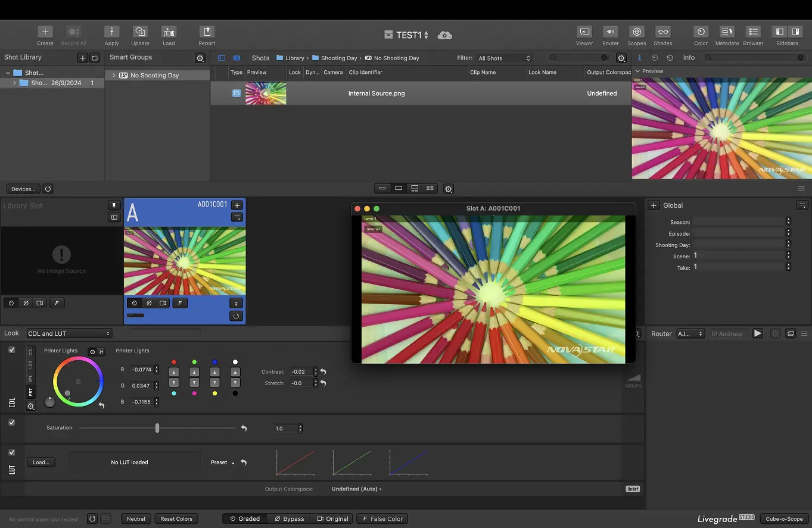This screenshot has width=812, height=528.
Task: Click the Shades glasses icon
Action: point(662,32)
